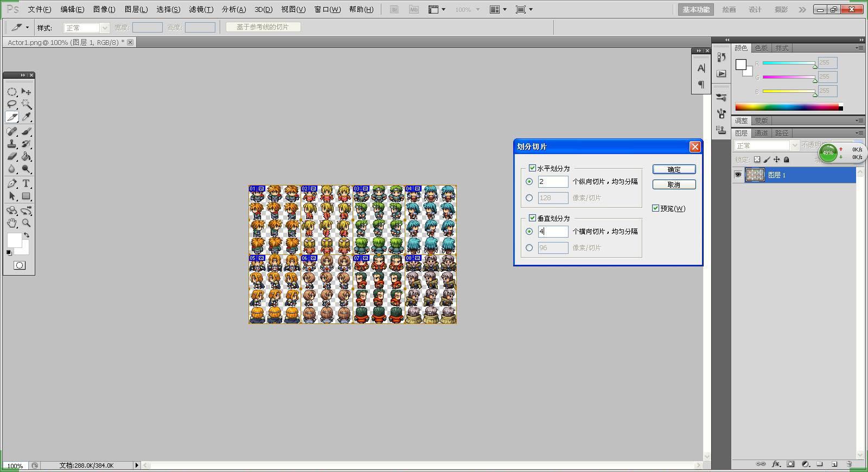The height and width of the screenshot is (472, 868).
Task: Click 取消 in the divide slice dialog
Action: tap(674, 185)
